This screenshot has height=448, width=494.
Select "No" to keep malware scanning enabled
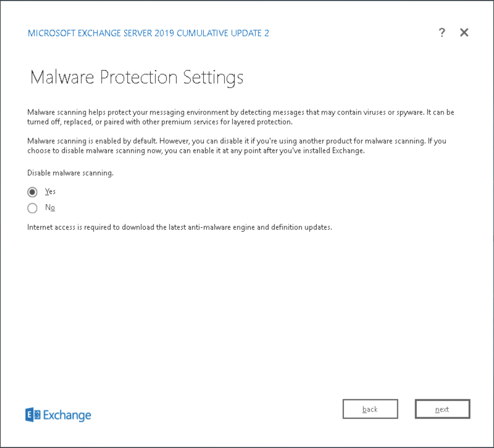tap(32, 208)
